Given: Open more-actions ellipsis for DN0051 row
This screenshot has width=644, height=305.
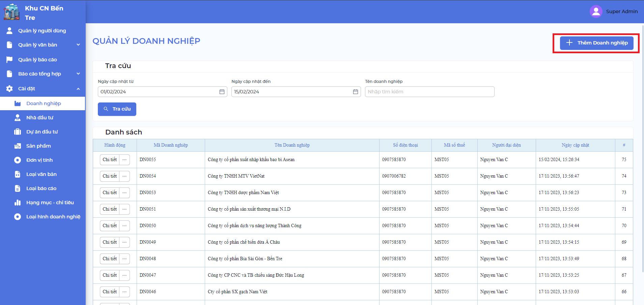Looking at the screenshot, I should tap(124, 209).
